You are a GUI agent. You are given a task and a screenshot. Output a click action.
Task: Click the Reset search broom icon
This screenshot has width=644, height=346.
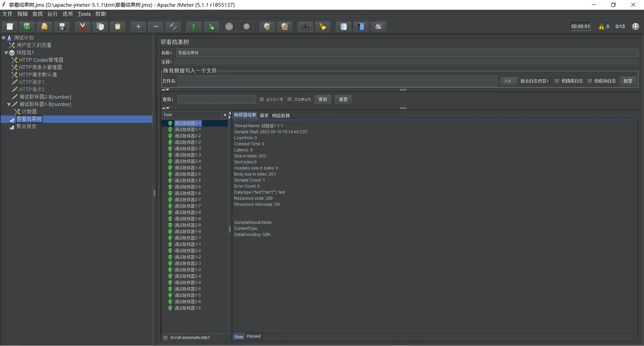[x=323, y=27]
